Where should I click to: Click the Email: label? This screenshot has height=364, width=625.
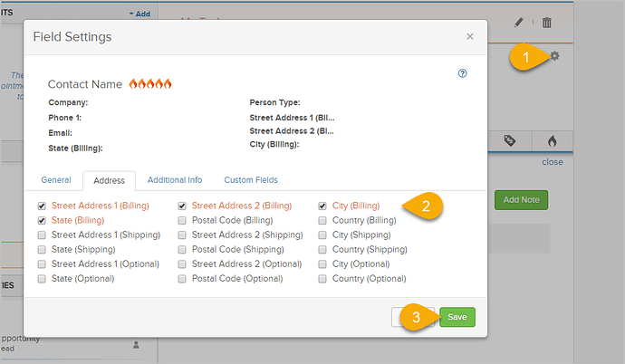pyautogui.click(x=60, y=133)
